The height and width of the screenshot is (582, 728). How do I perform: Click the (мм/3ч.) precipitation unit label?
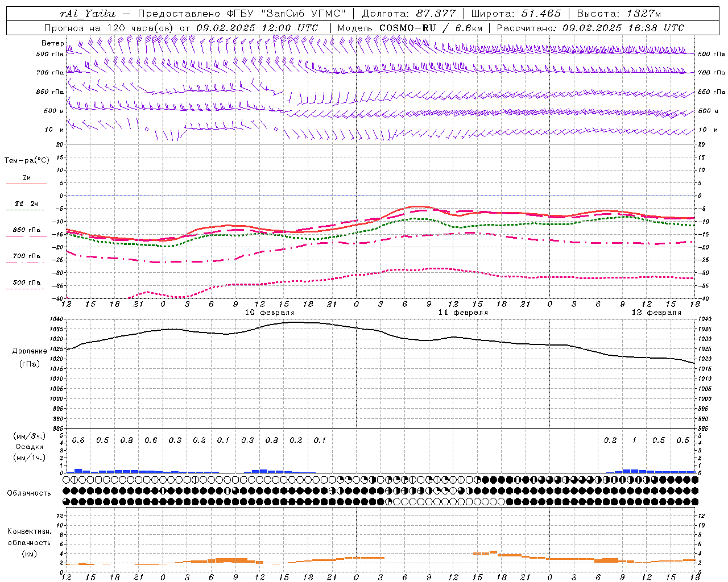(x=29, y=436)
